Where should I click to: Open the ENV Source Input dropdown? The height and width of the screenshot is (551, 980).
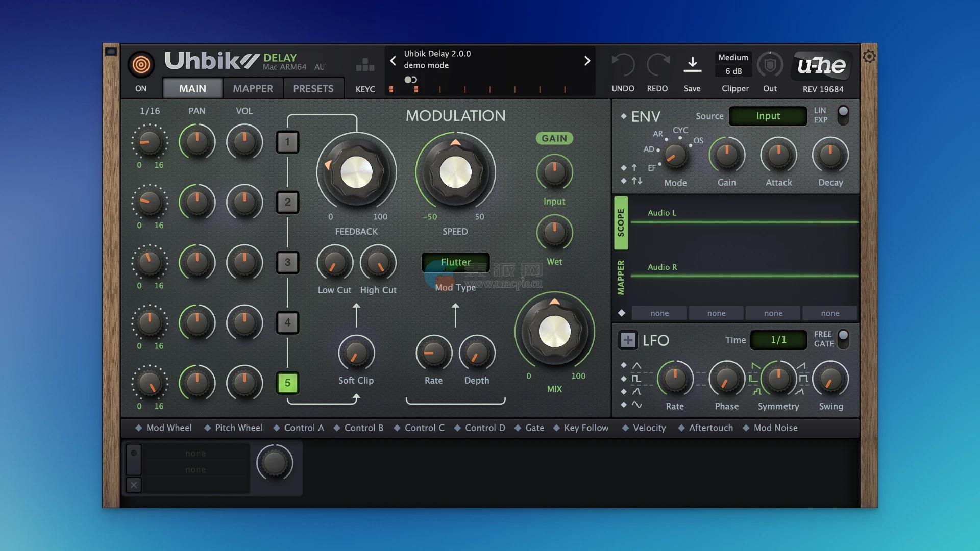[768, 116]
